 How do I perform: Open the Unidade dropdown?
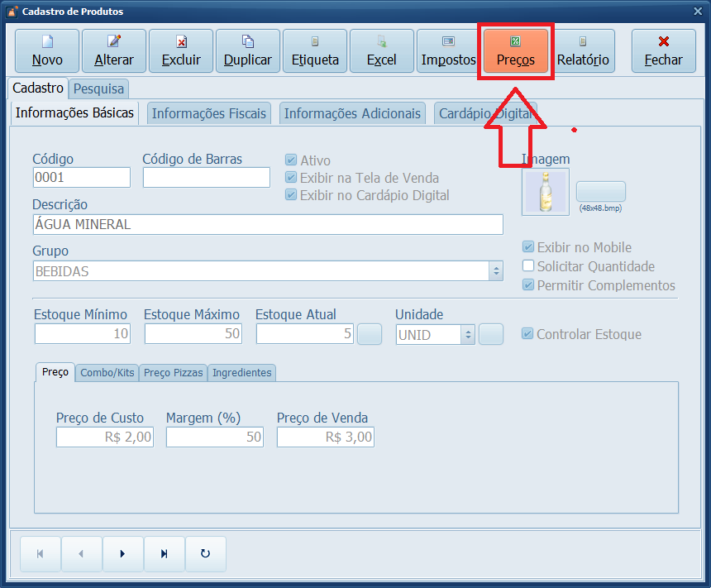(x=468, y=335)
